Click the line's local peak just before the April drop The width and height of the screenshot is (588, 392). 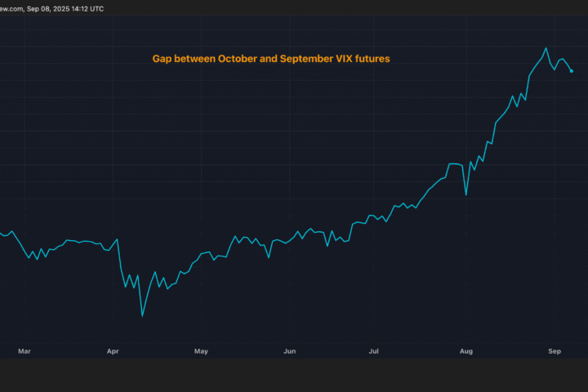pyautogui.click(x=118, y=239)
